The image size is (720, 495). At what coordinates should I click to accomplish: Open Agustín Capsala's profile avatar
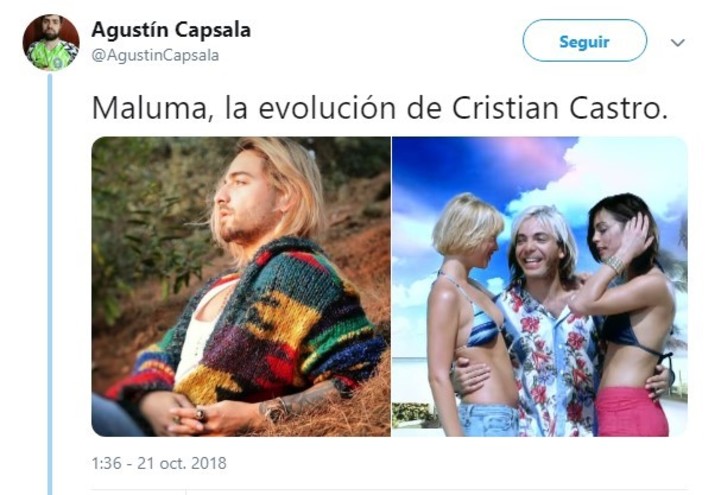(x=51, y=42)
